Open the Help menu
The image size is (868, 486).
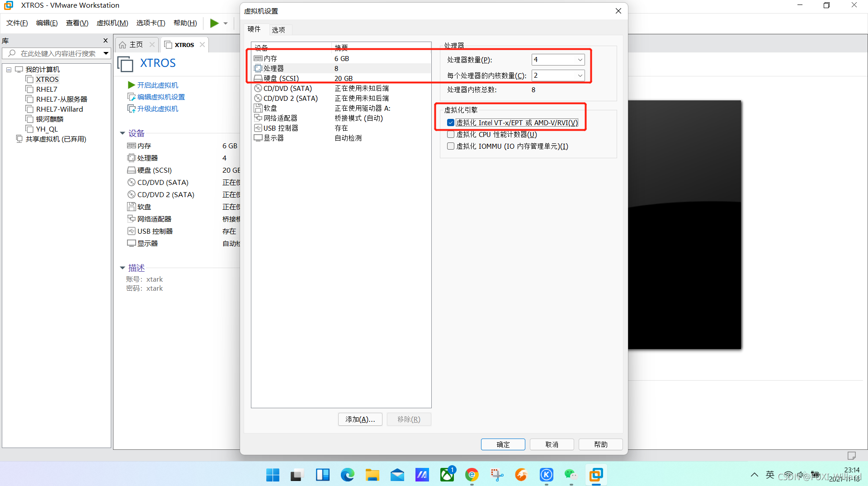click(185, 23)
